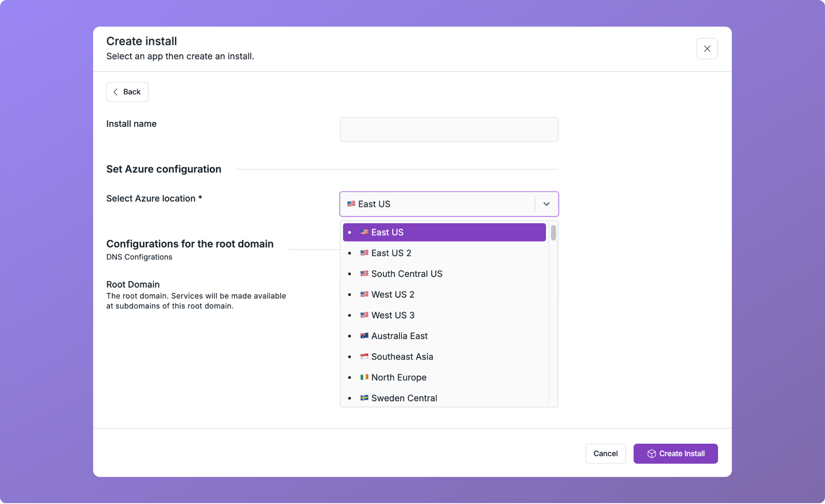
Task: Pick Southeast Asia location
Action: pos(444,357)
